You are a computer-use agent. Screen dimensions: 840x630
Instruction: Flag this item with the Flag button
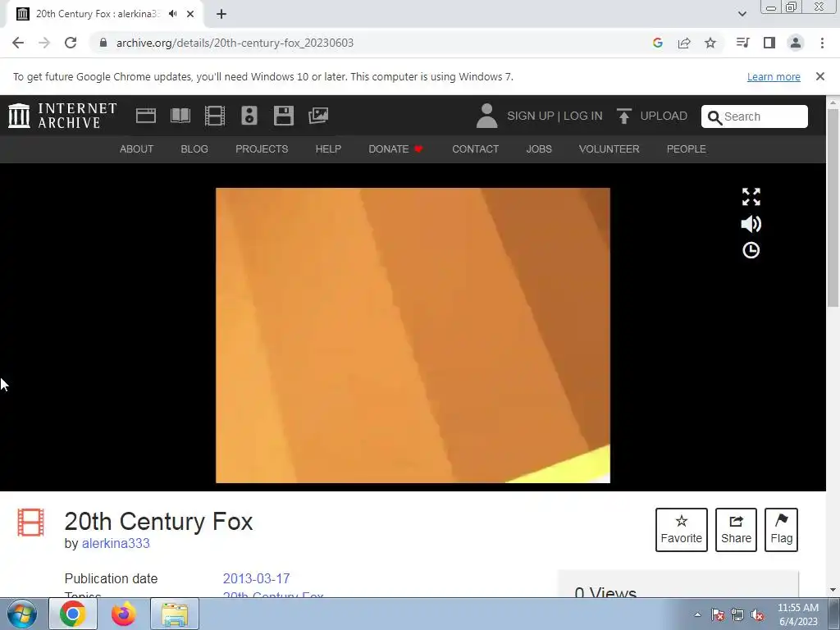pyautogui.click(x=781, y=530)
